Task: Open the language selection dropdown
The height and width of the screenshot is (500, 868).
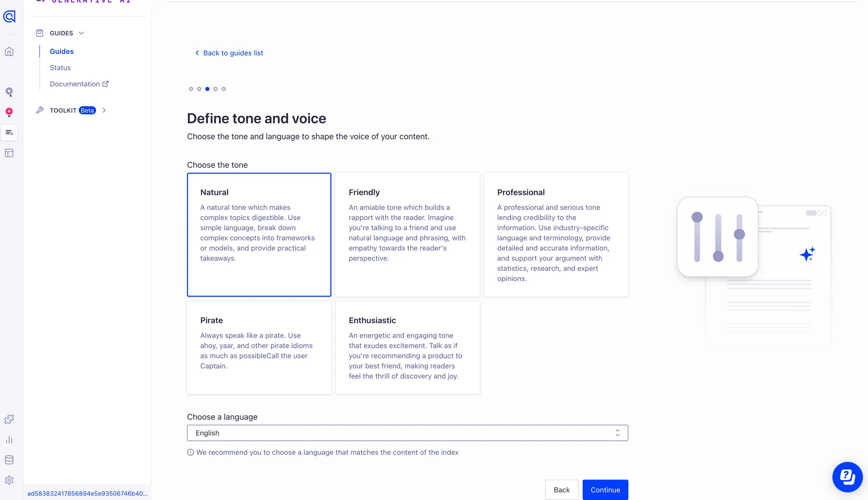Action: point(407,433)
